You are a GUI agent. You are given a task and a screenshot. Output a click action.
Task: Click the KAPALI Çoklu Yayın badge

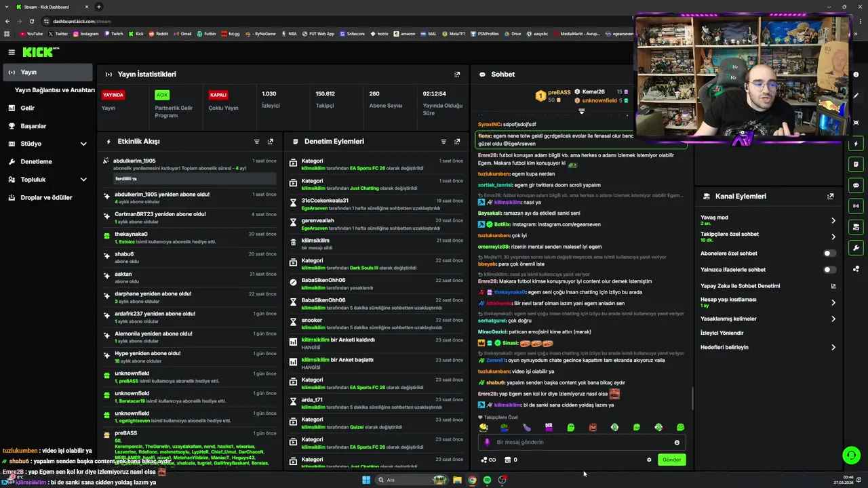218,95
